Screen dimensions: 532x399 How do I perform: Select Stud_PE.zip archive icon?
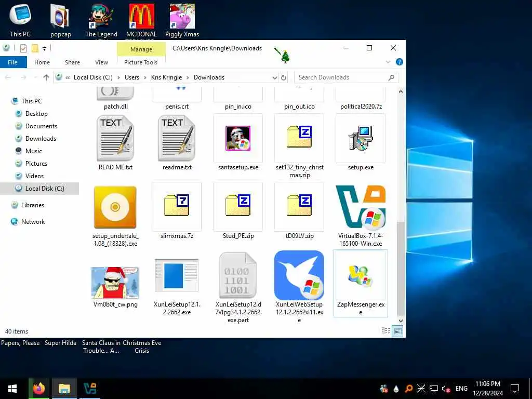238,205
